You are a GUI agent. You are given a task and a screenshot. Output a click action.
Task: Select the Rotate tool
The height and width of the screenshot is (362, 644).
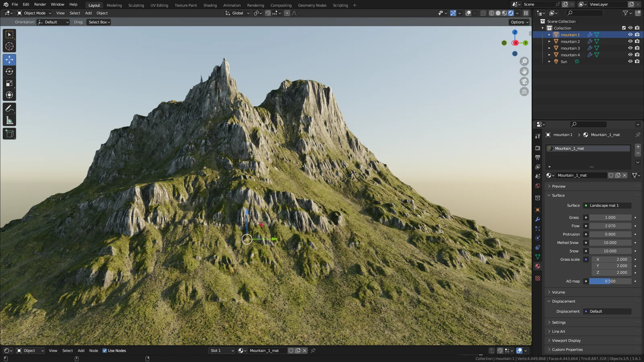[x=9, y=71]
